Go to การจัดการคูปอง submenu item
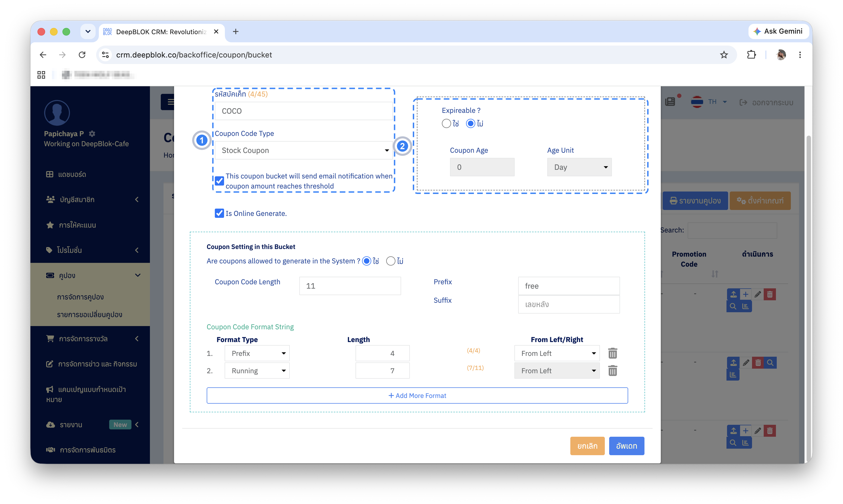This screenshot has height=504, width=843. pos(80,297)
